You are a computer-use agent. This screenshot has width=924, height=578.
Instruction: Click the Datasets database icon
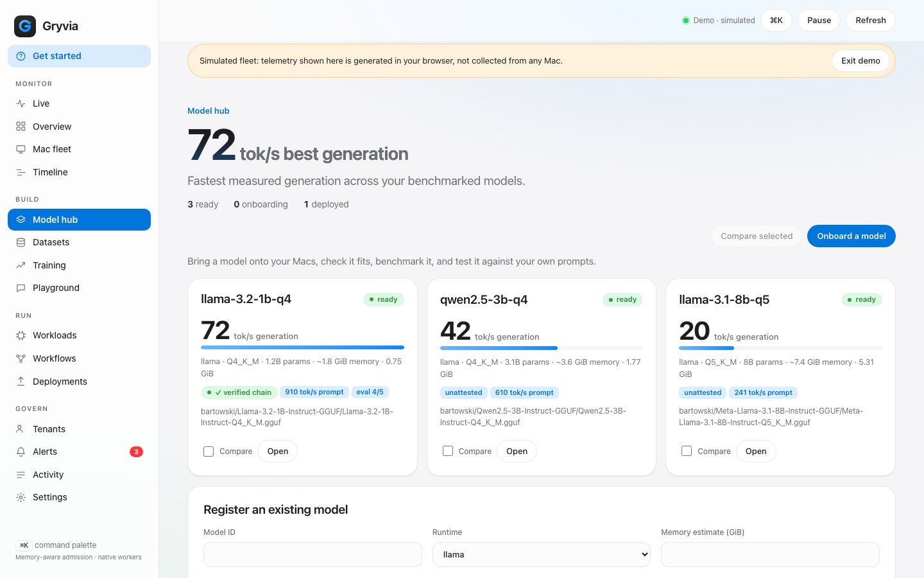click(x=21, y=242)
